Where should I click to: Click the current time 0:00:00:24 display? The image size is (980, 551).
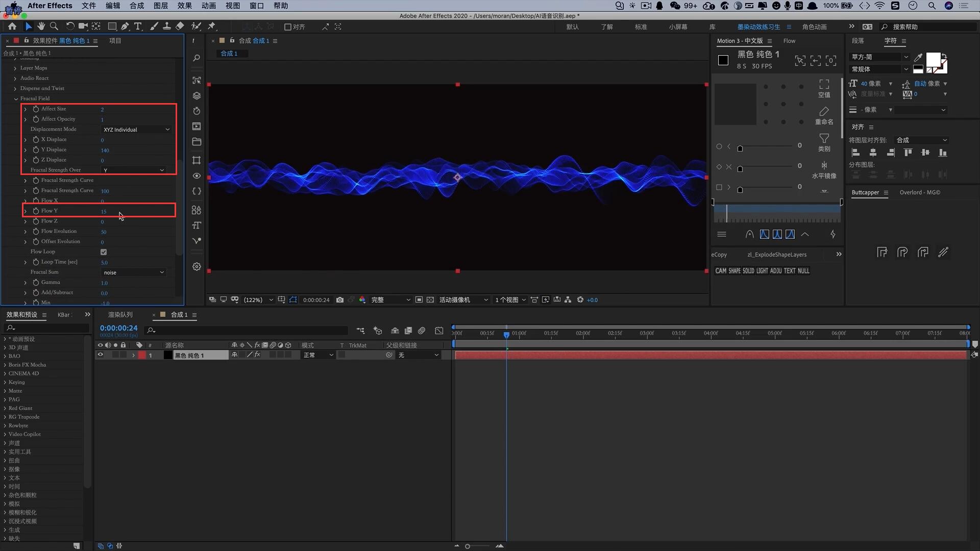click(x=118, y=328)
